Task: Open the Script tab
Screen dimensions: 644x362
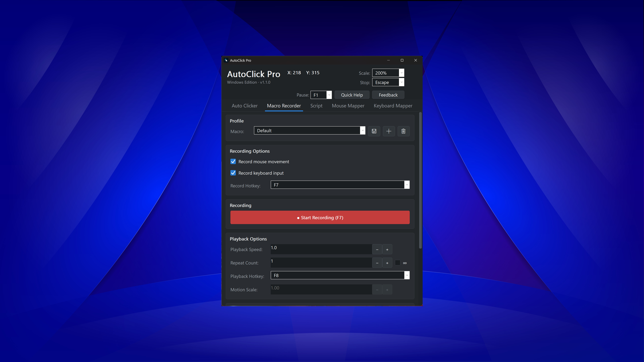Action: (x=316, y=106)
